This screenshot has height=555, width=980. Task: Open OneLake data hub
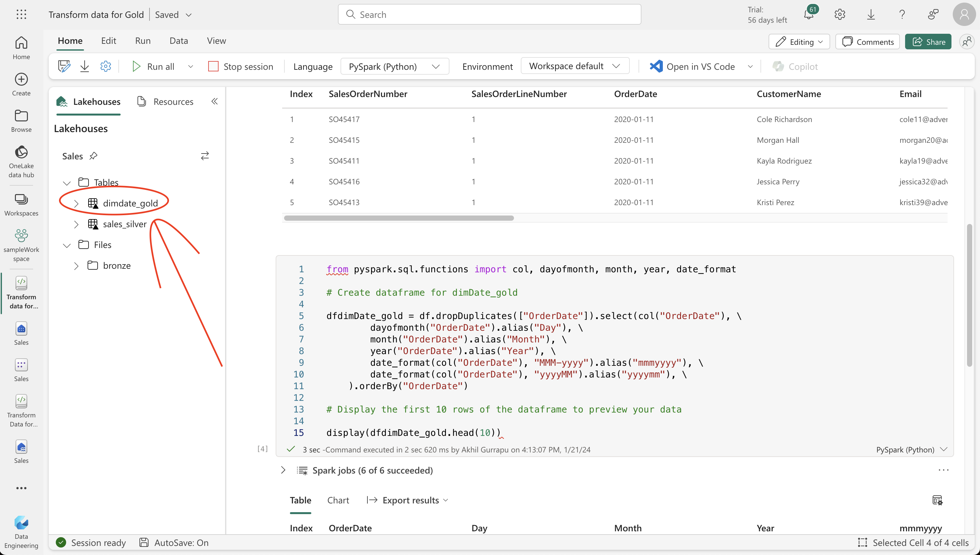pyautogui.click(x=21, y=162)
